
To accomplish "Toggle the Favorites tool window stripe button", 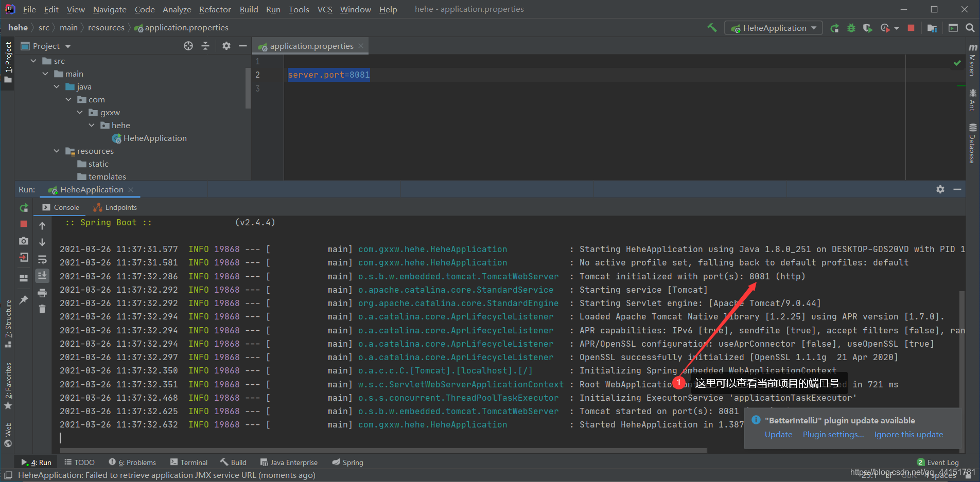I will (x=8, y=386).
